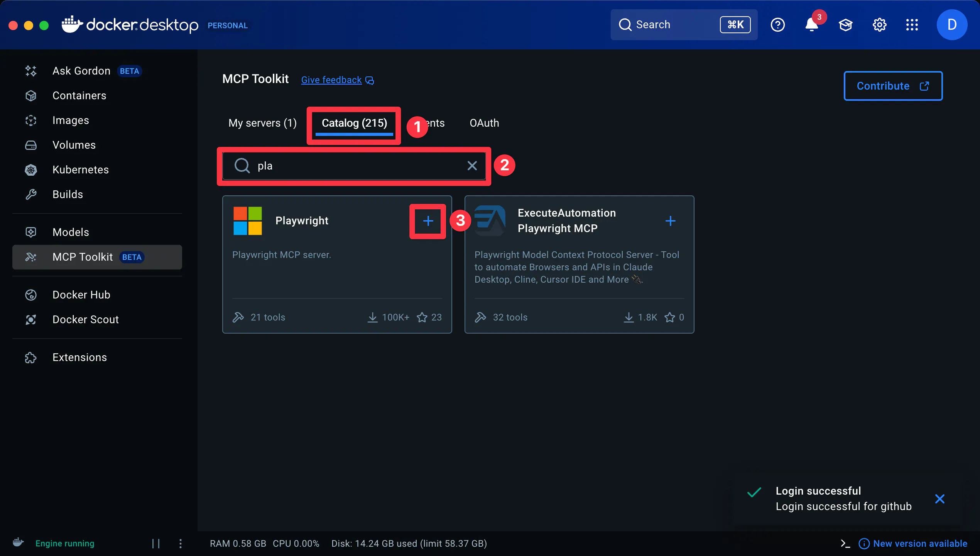Focus the catalog search input containing pla

354,166
